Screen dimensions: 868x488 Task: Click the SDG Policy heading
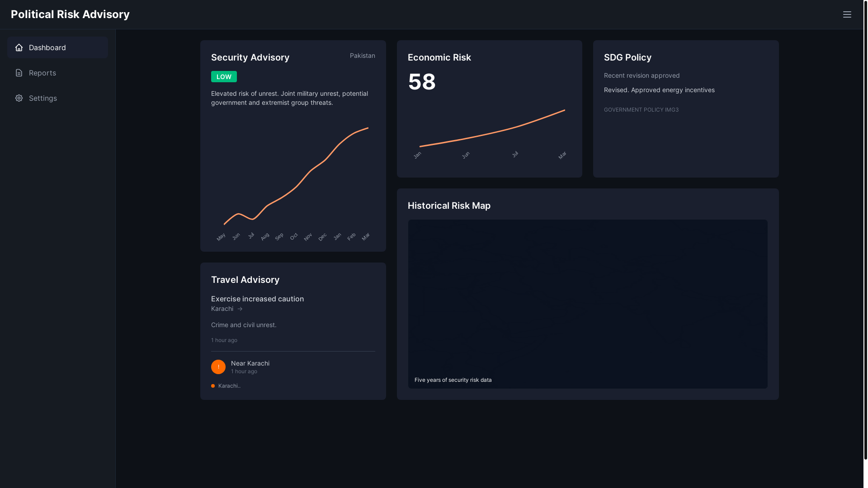[x=627, y=57]
